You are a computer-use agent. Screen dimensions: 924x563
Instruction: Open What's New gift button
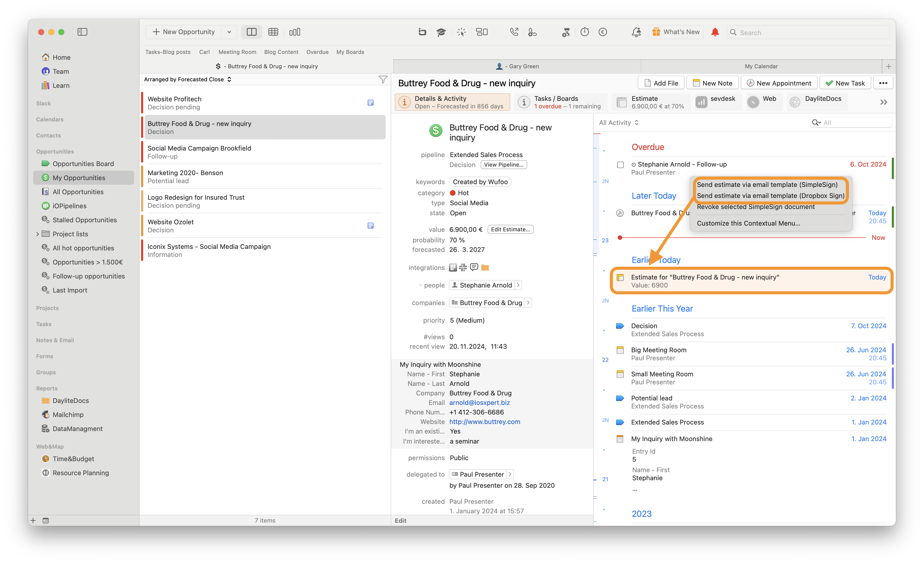(676, 32)
